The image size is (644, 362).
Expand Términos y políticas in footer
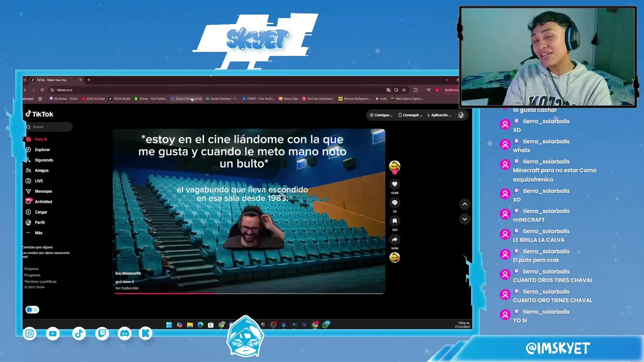[x=40, y=282]
